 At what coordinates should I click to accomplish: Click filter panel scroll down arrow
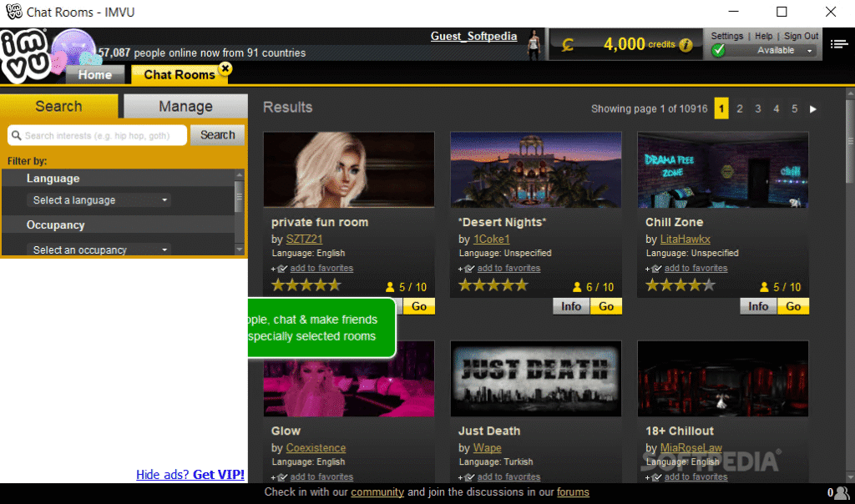click(x=239, y=249)
